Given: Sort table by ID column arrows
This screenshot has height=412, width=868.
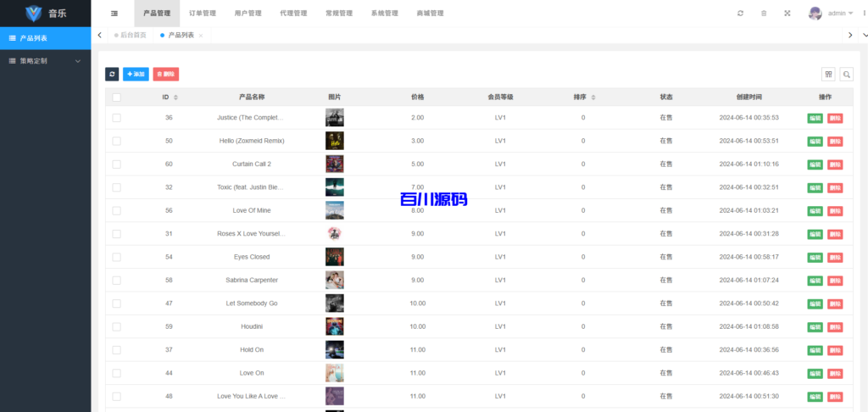Looking at the screenshot, I should click(176, 97).
